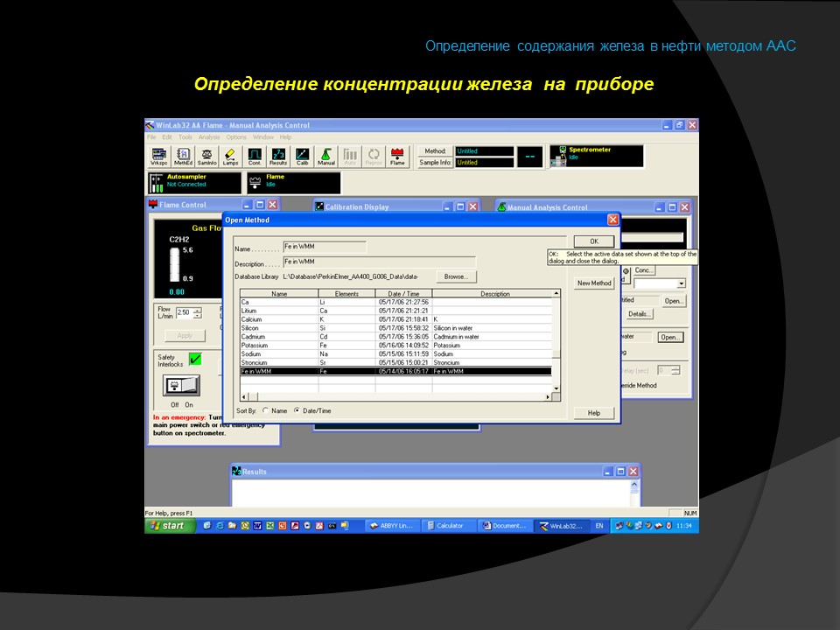Open the Tools menu
The image size is (840, 630).
click(x=185, y=137)
